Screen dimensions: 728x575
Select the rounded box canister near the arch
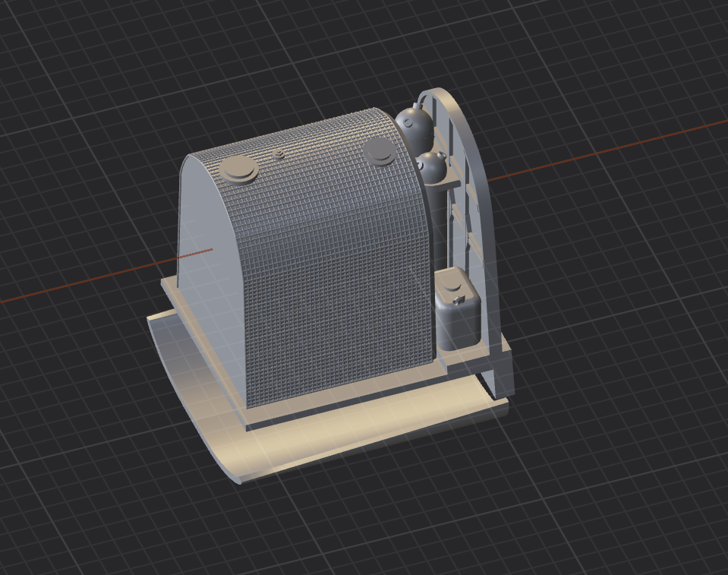(x=457, y=309)
